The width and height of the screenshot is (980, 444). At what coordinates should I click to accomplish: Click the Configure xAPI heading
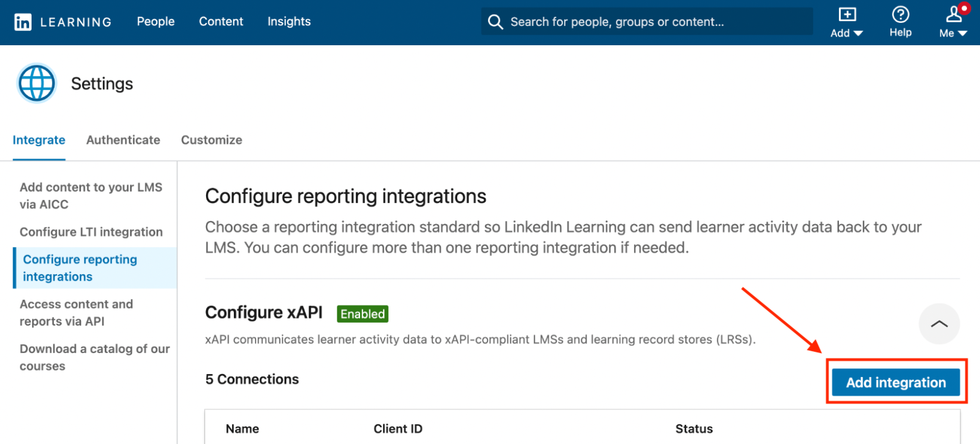tap(264, 313)
